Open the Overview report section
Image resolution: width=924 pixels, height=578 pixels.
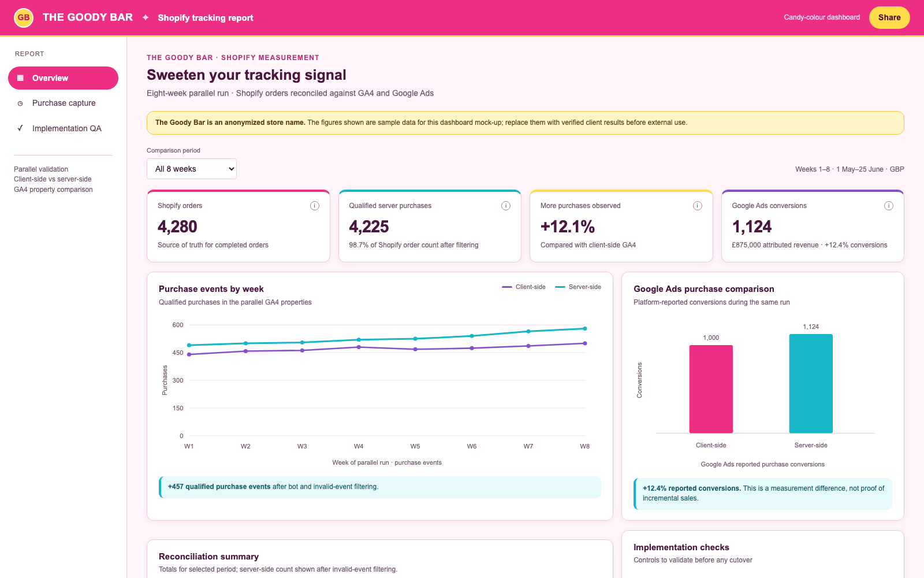(63, 78)
